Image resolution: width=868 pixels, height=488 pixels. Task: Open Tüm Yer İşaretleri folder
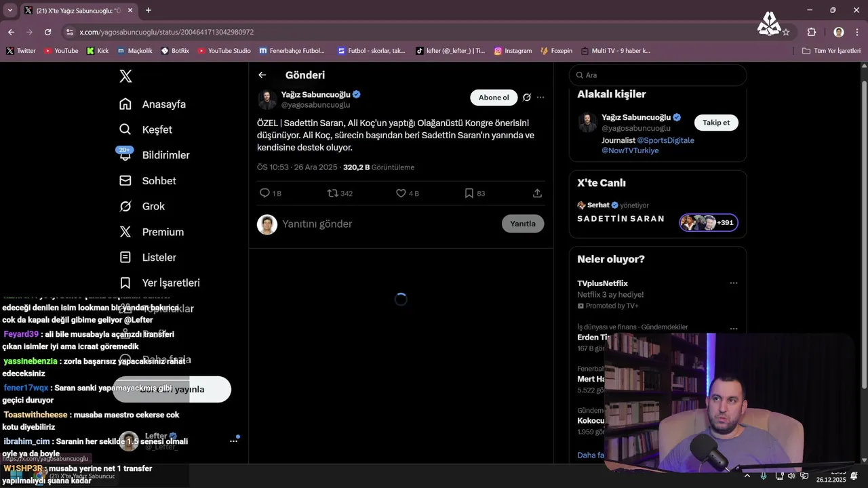pos(831,51)
